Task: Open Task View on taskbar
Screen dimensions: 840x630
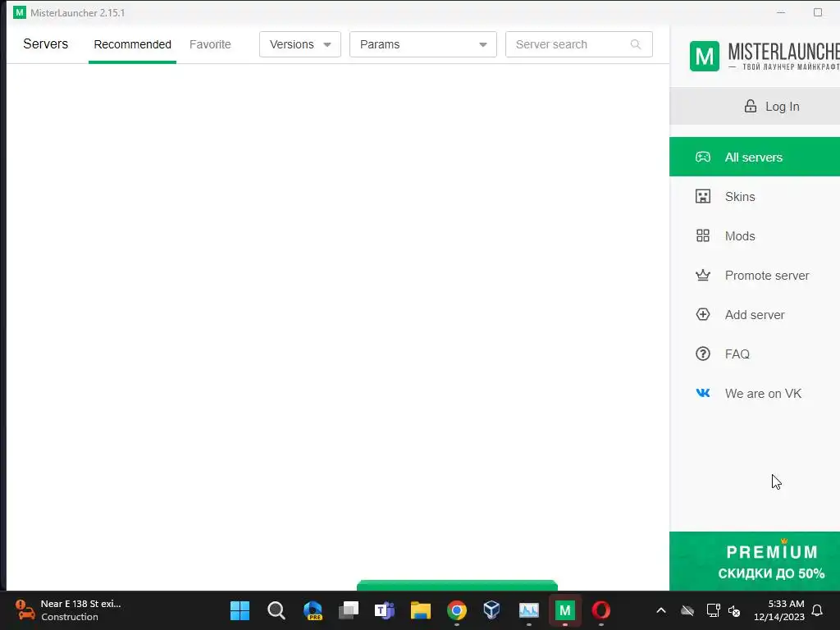Action: [348, 610]
